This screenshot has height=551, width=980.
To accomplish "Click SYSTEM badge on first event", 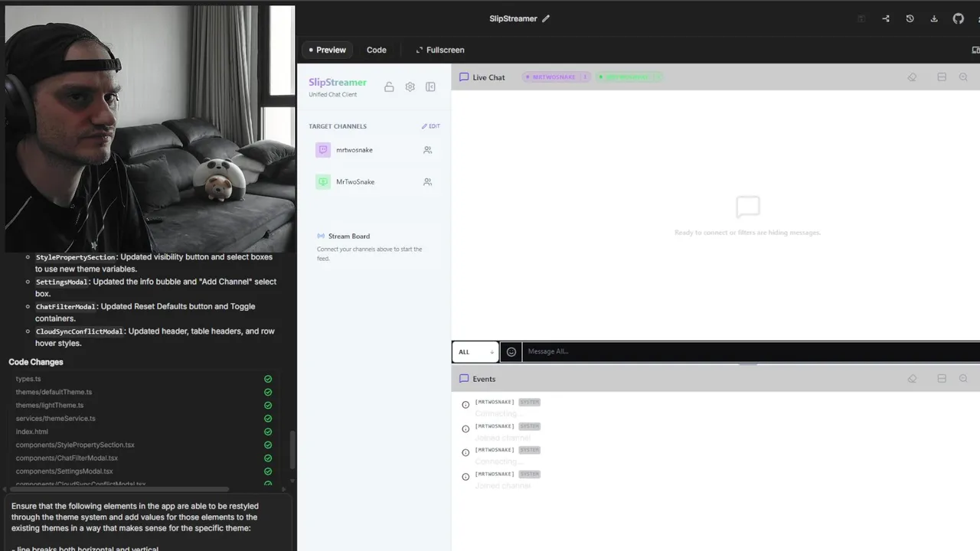I will 529,403.
